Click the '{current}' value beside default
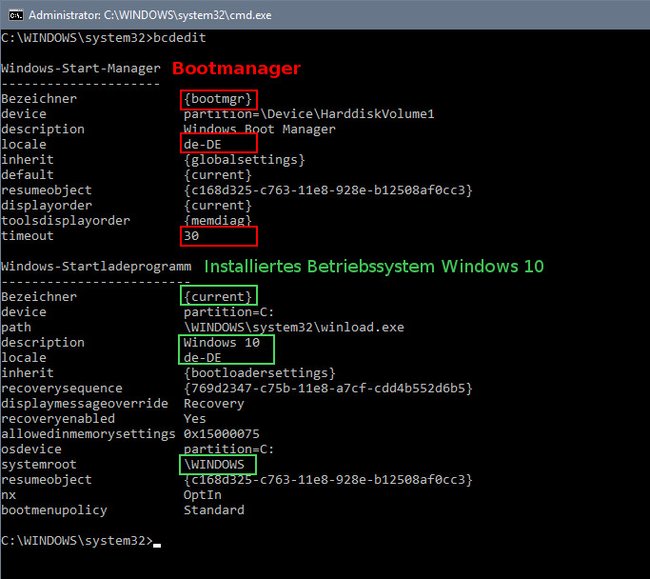This screenshot has width=650, height=579. (x=218, y=175)
